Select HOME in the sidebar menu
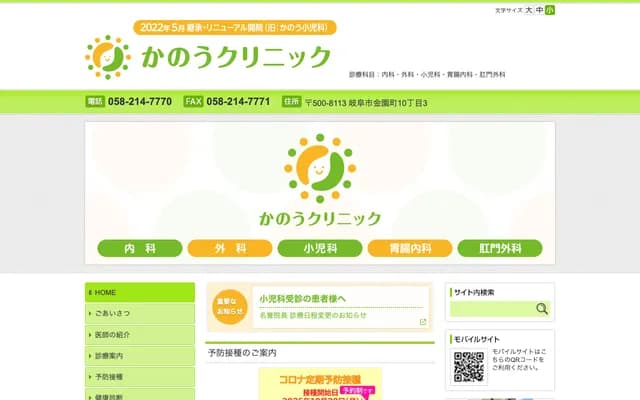Image resolution: width=640 pixels, height=400 pixels. pyautogui.click(x=140, y=292)
